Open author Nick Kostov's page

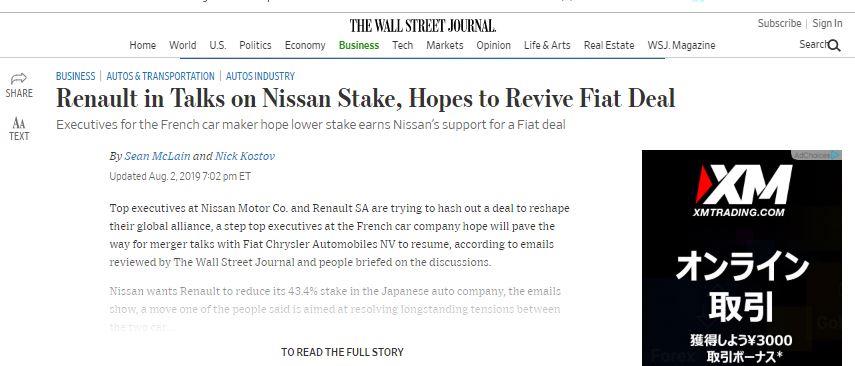245,157
